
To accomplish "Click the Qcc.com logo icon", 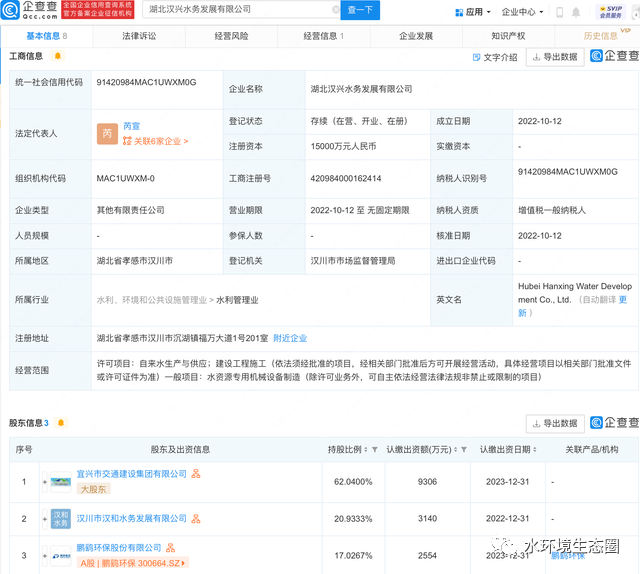I will point(10,10).
